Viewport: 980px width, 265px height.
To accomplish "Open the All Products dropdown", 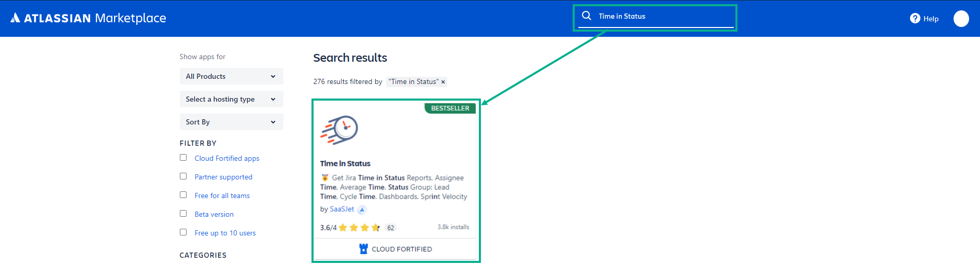I will click(232, 76).
